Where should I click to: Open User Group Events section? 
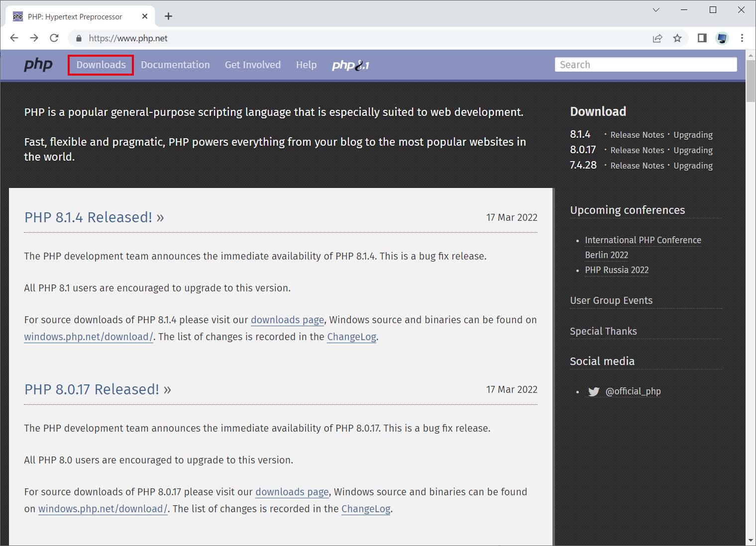[x=611, y=300]
